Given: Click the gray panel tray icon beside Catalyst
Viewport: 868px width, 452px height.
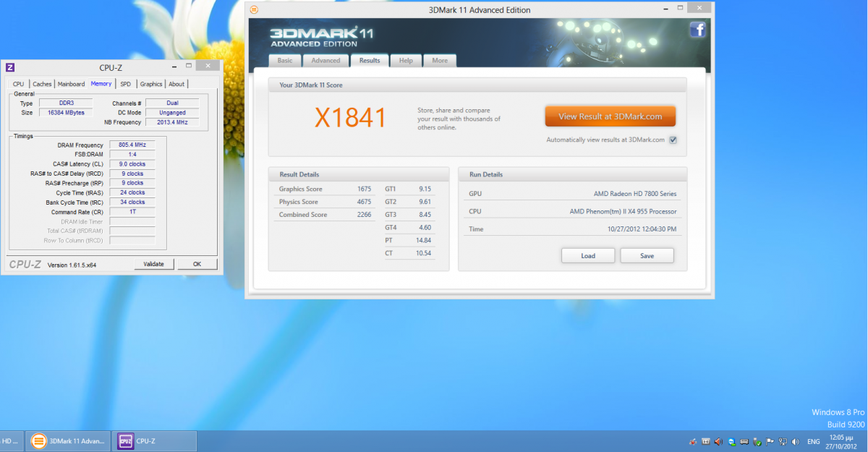Looking at the screenshot, I should 706,442.
